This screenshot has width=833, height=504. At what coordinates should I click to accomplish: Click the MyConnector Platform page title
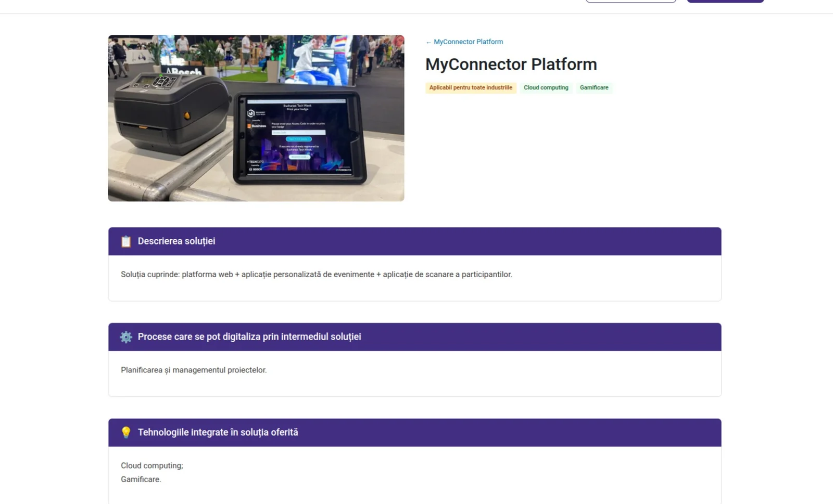coord(511,64)
